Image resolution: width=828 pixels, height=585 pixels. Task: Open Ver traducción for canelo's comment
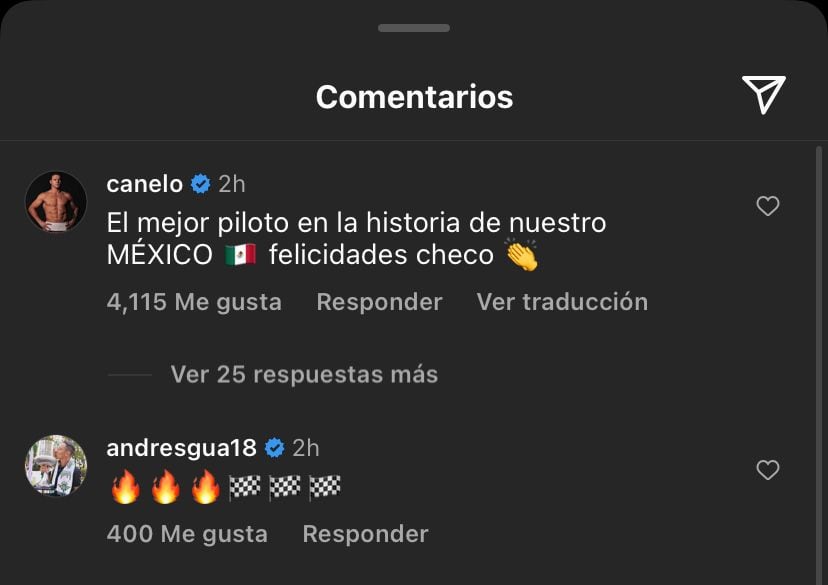point(562,302)
